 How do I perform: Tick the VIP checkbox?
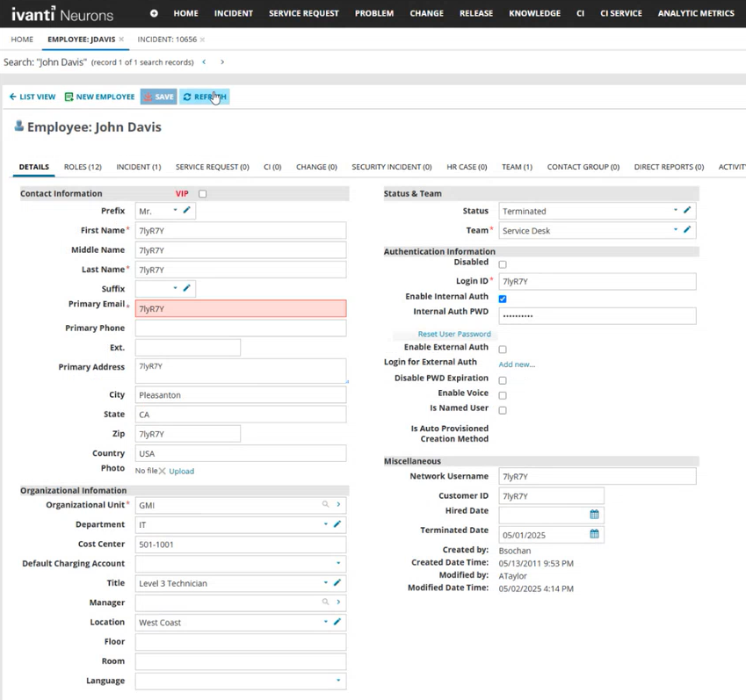click(x=203, y=194)
